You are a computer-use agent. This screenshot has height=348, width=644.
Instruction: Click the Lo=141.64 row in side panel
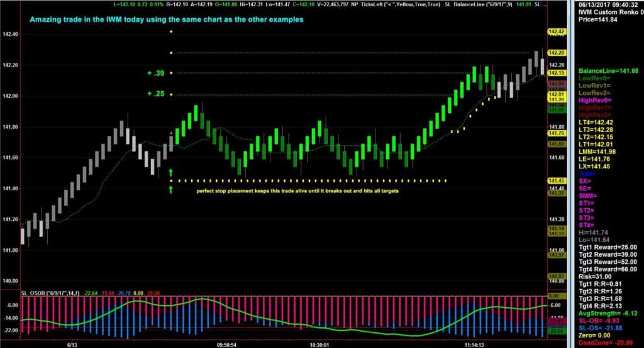tap(594, 240)
